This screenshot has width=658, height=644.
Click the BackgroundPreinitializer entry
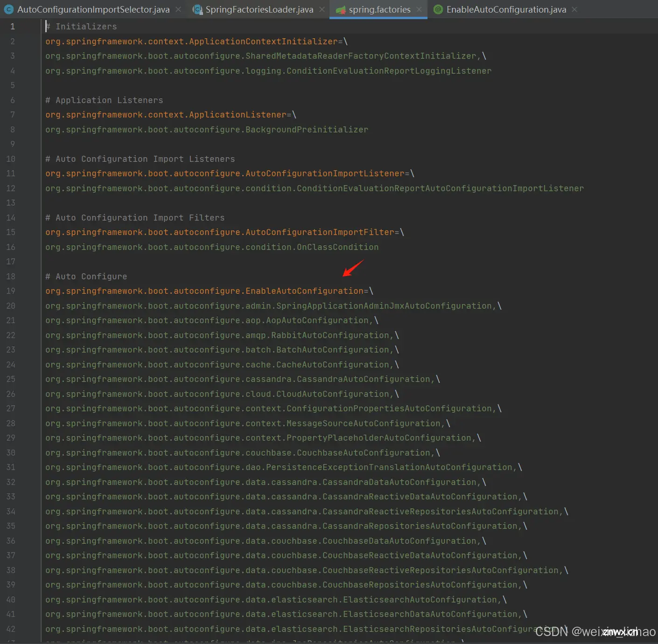207,130
